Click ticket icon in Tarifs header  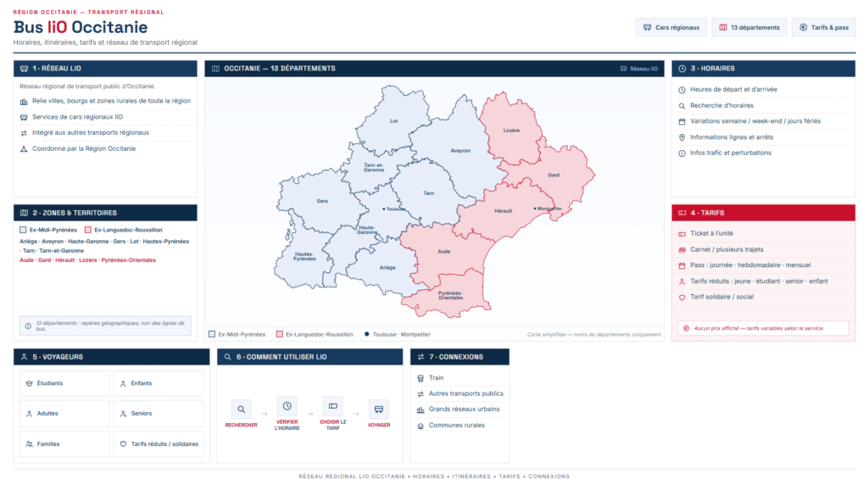pyautogui.click(x=682, y=213)
